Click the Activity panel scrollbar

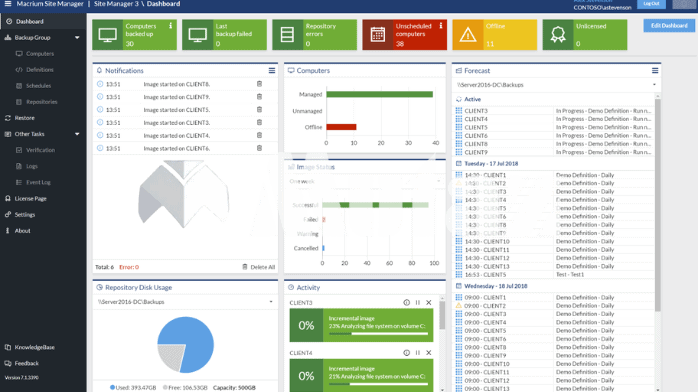tap(442, 316)
